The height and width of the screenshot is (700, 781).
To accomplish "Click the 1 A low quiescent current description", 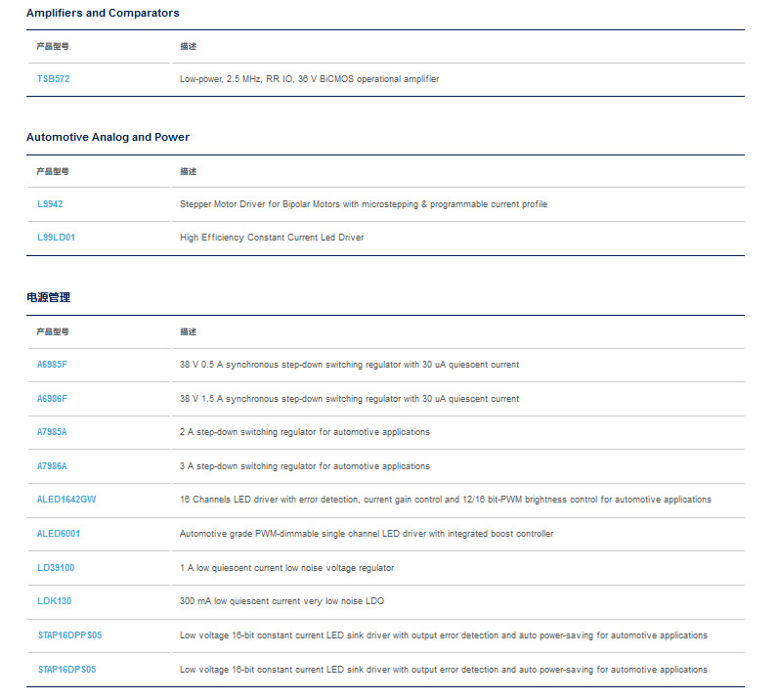I will (x=287, y=567).
